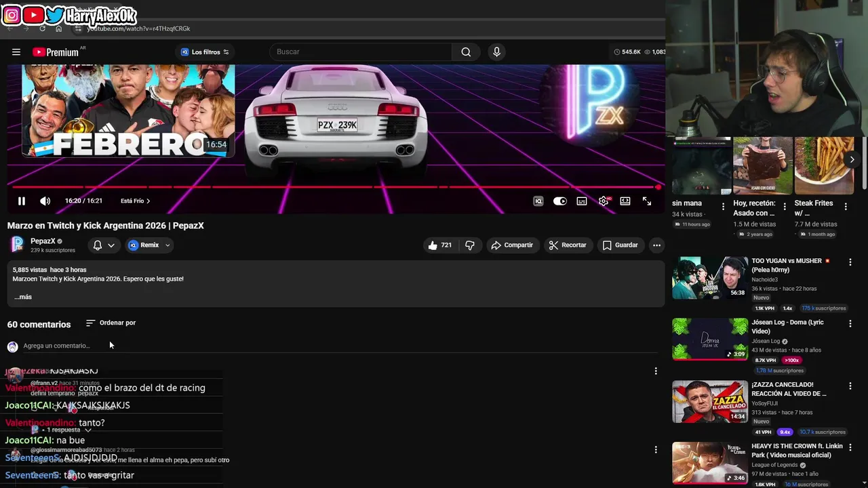The height and width of the screenshot is (488, 868).
Task: Click the 60 comentarios heading
Action: coord(39,325)
